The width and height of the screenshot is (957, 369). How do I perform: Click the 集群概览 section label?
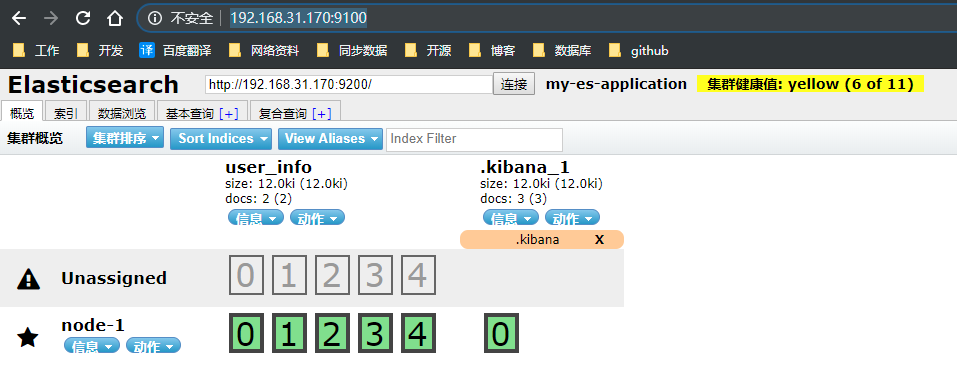coord(35,138)
